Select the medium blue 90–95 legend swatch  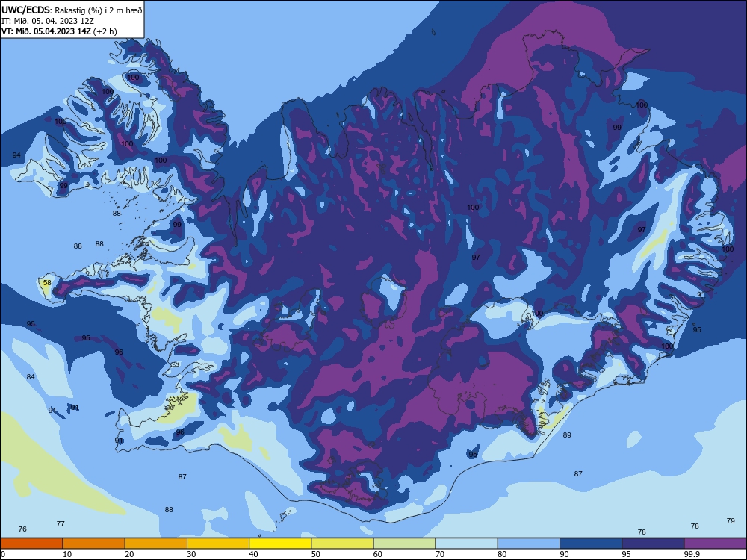pos(591,544)
